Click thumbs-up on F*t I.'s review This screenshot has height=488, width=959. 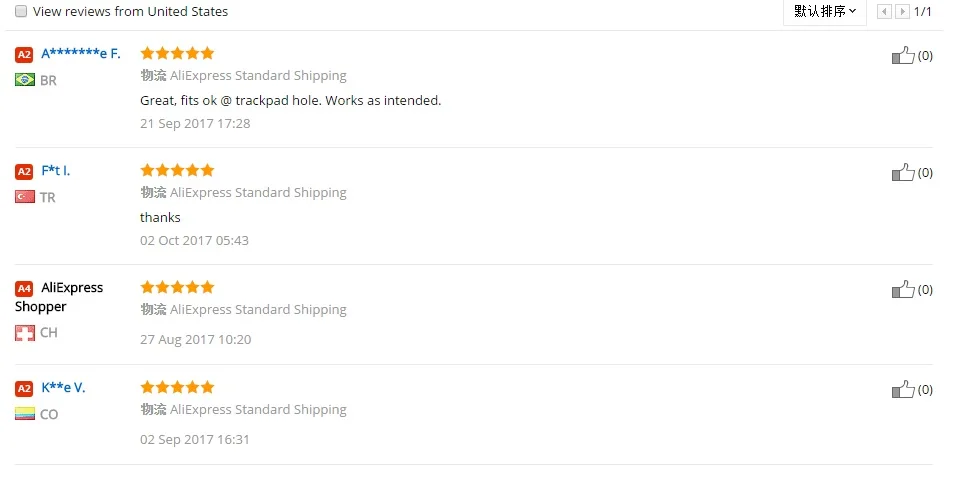point(903,172)
